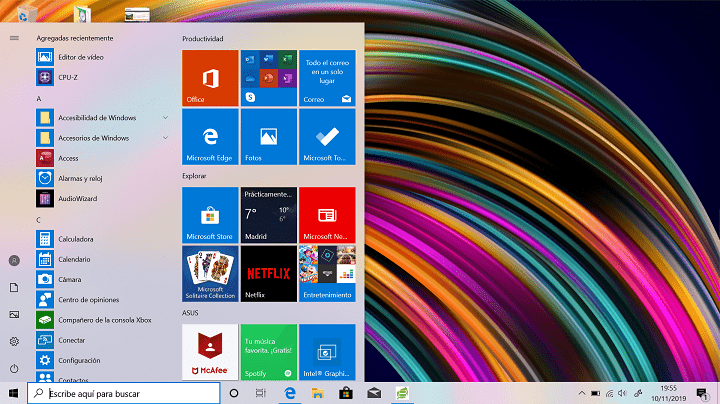Screen dimensions: 720x404
Task: Open the Correo mail tile
Action: pos(327,78)
